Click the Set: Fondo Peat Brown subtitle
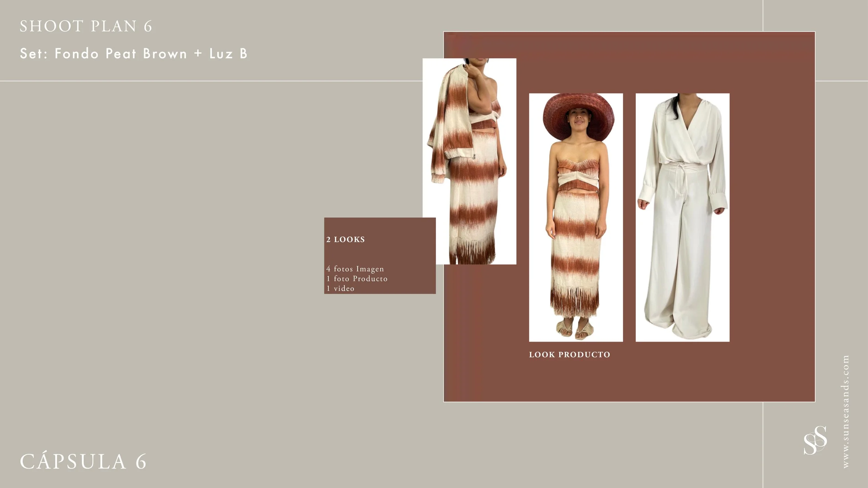The width and height of the screenshot is (868, 488). (x=134, y=54)
